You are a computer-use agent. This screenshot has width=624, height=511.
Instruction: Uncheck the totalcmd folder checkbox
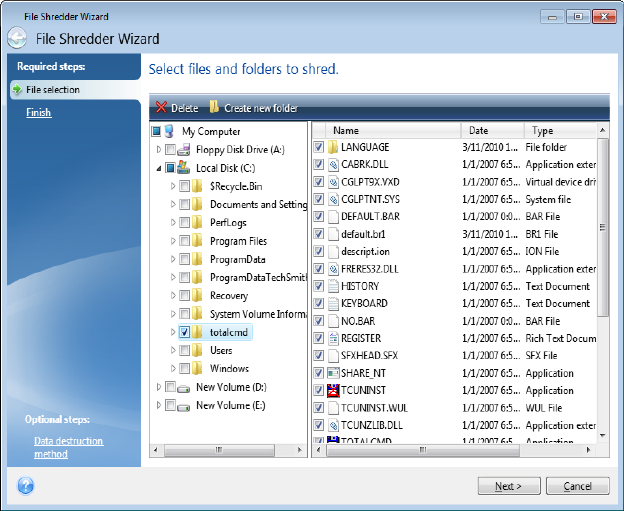[184, 332]
